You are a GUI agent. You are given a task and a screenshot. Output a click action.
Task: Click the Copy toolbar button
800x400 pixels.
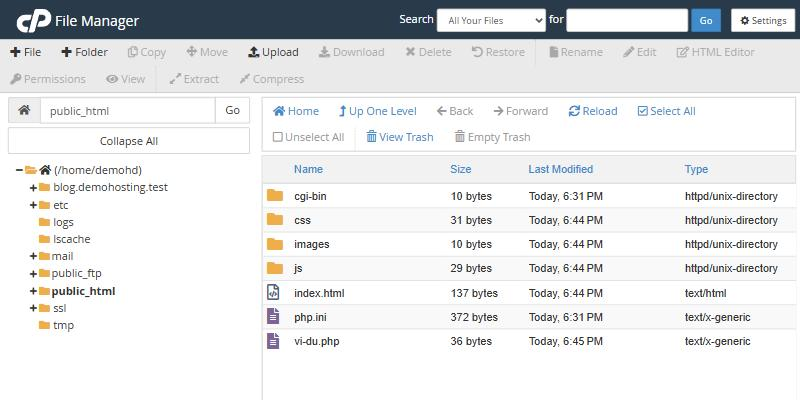pos(146,52)
